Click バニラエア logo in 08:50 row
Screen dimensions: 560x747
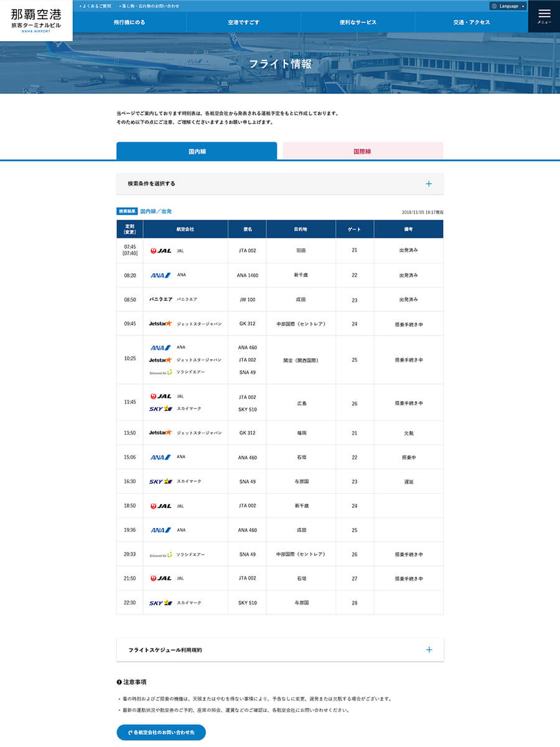point(161,299)
